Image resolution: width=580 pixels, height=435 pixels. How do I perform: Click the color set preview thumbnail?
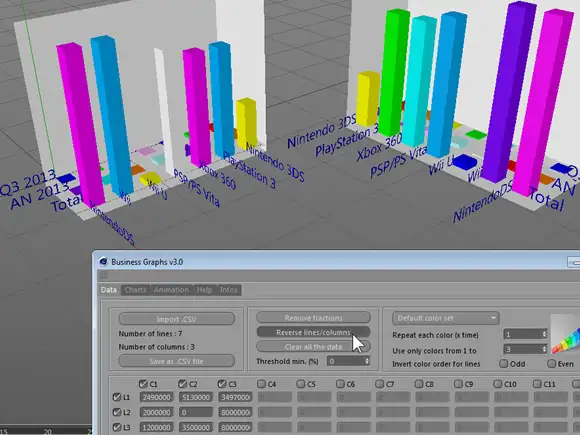tap(565, 334)
